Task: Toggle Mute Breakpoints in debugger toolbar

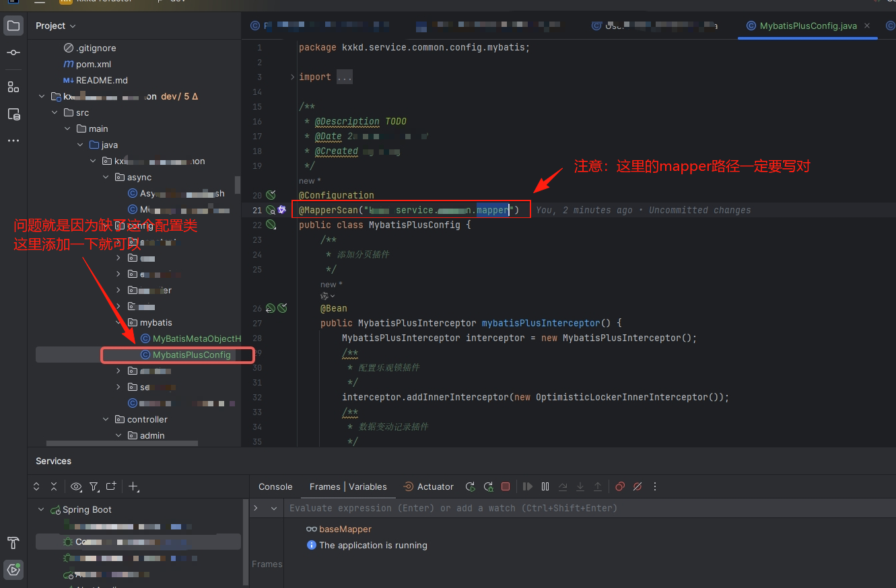Action: coord(637,486)
